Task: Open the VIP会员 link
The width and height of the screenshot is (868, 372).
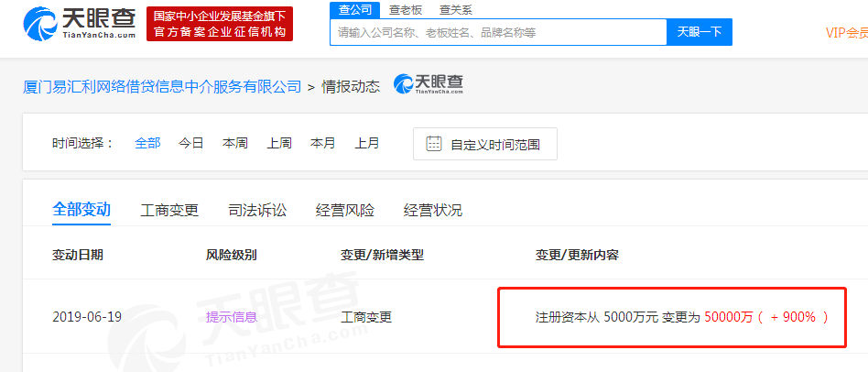Action: pyautogui.click(x=846, y=33)
